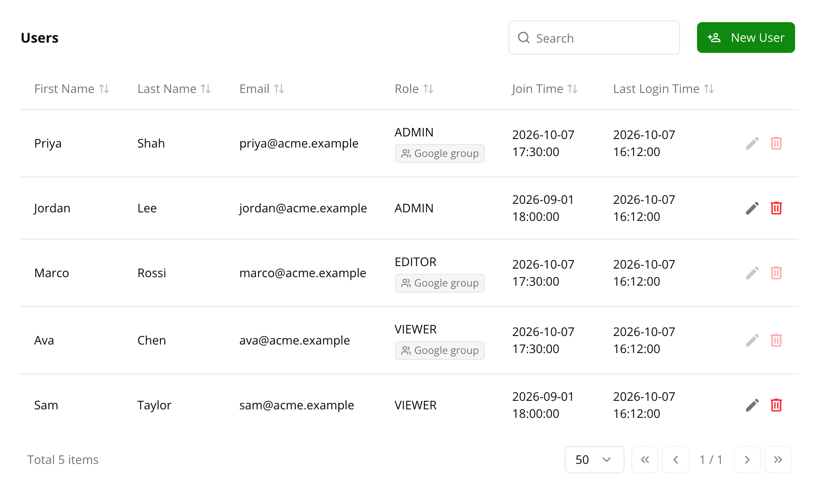The height and width of the screenshot is (504, 819).
Task: Focus the Search input field
Action: click(594, 38)
